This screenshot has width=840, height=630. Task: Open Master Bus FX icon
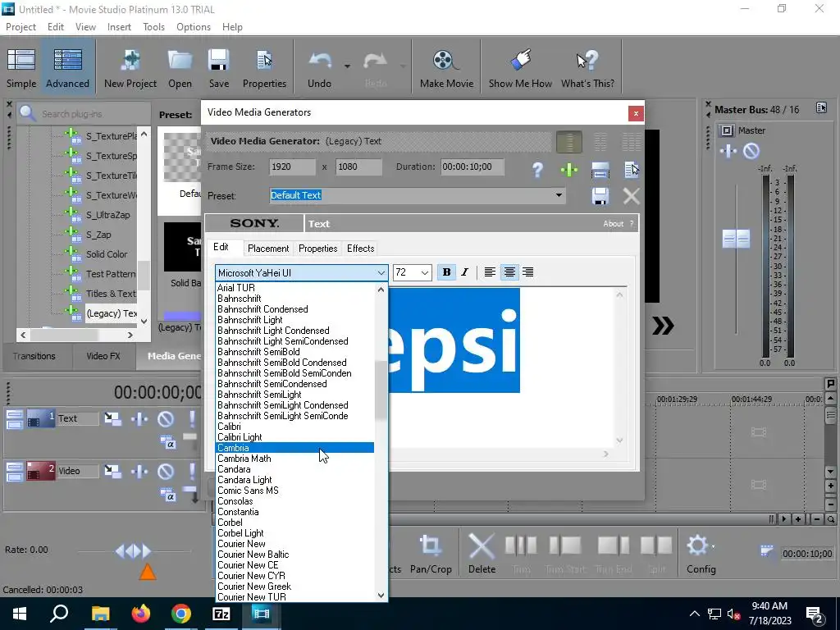728,151
